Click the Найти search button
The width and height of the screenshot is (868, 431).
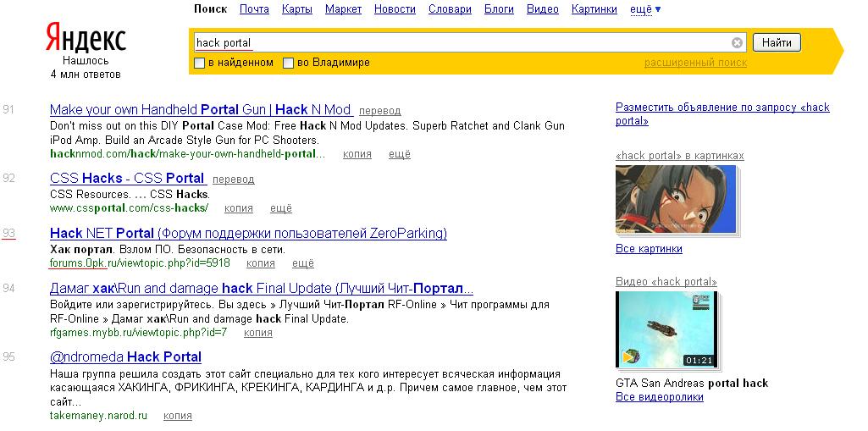click(x=776, y=42)
